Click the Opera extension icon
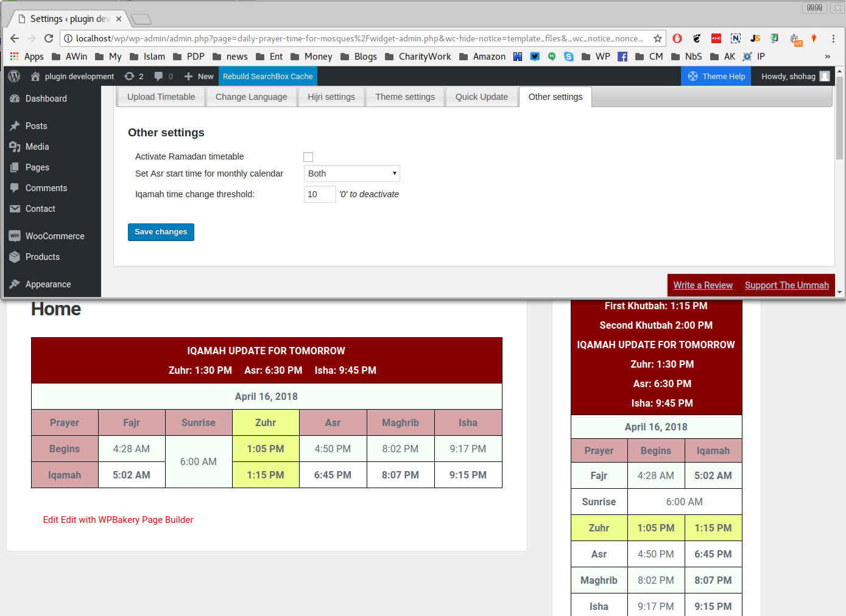846x616 pixels. coord(677,38)
